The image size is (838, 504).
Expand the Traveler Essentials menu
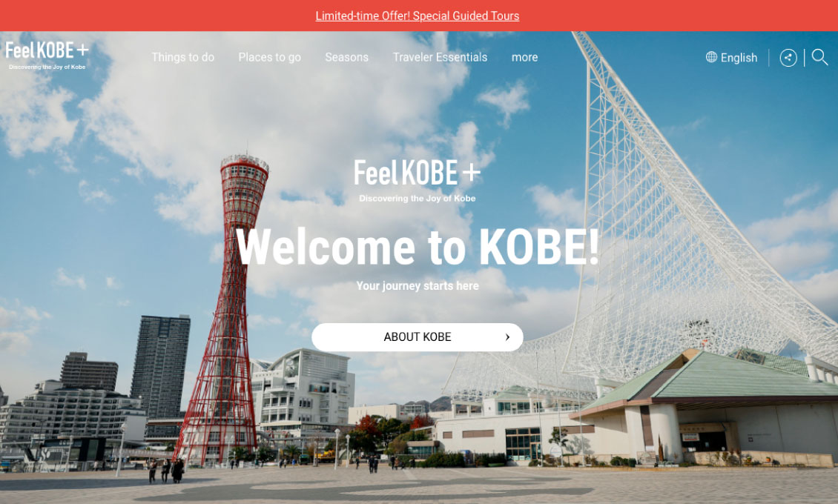[440, 57]
